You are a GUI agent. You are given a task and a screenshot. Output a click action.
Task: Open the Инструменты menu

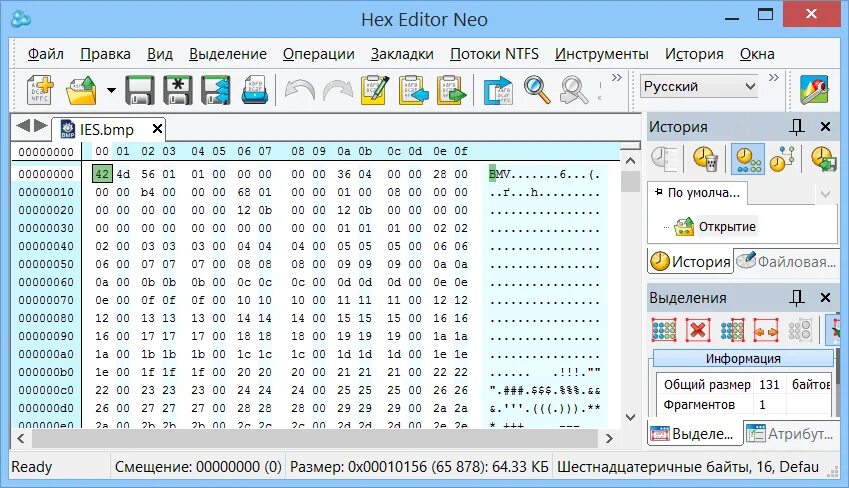601,54
